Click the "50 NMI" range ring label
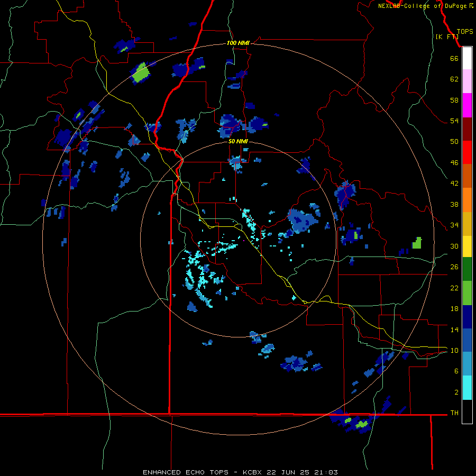Screen dimensions: 476x476 pos(238,141)
